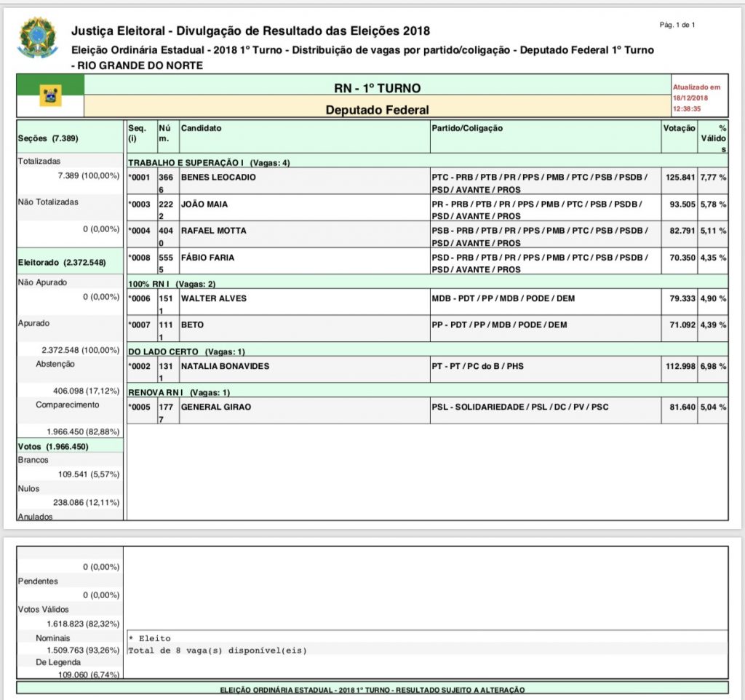This screenshot has width=745, height=700.
Task: Click the Justiça Eleitoral main title
Action: (250, 31)
